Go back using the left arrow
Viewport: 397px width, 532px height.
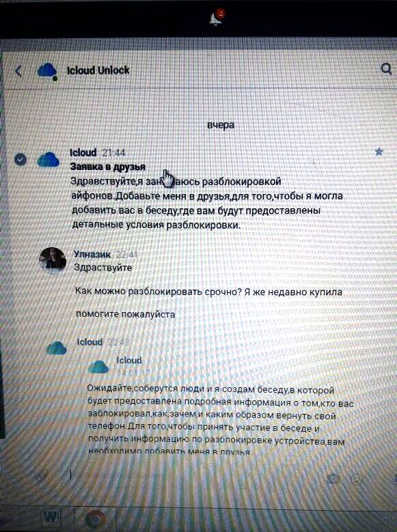(18, 71)
